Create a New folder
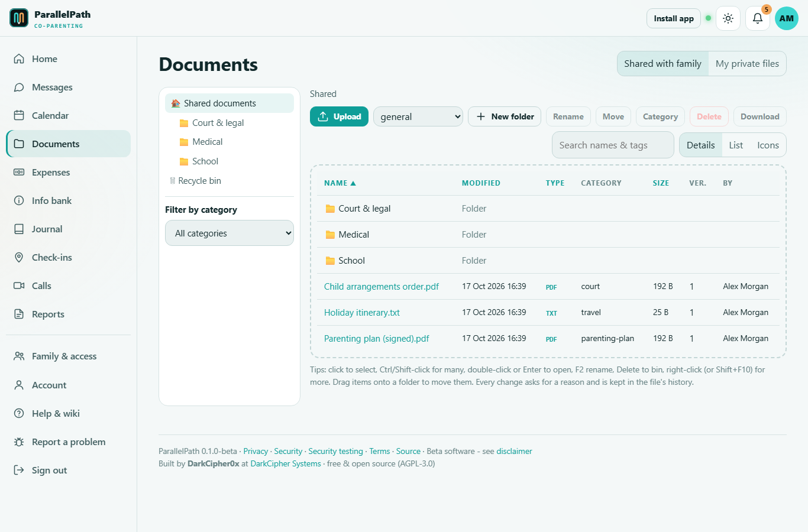 pos(505,116)
